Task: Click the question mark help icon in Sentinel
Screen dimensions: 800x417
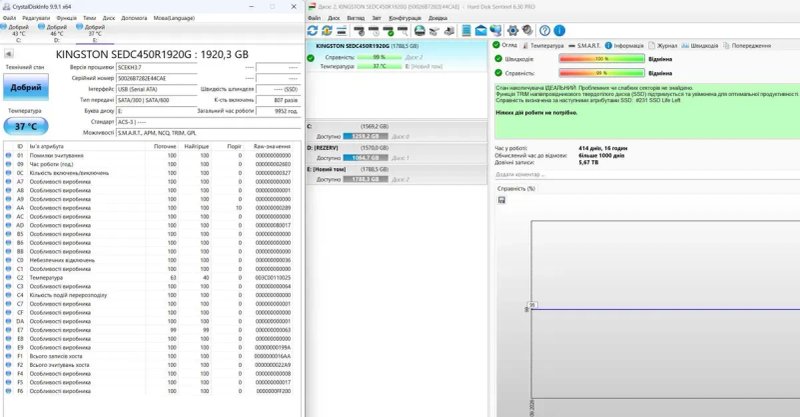Action: [545, 31]
